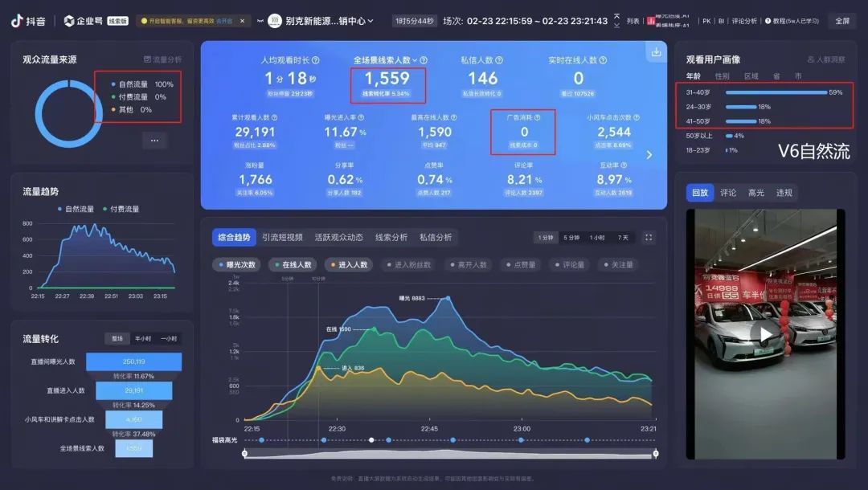
Task: Set chart granularity to 7天
Action: click(x=623, y=238)
